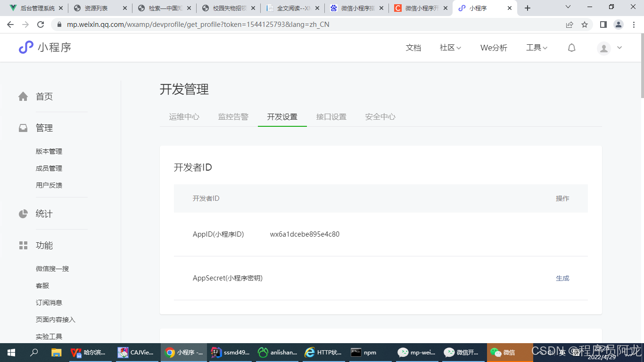Viewport: 644px width, 362px height.
Task: Open the browser side panel icon
Action: (x=603, y=25)
